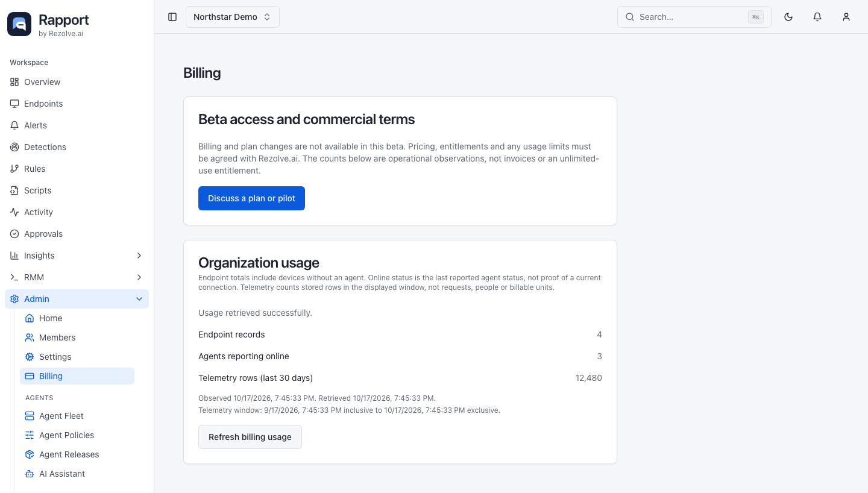
Task: Select the Billing menu item
Action: (x=77, y=376)
